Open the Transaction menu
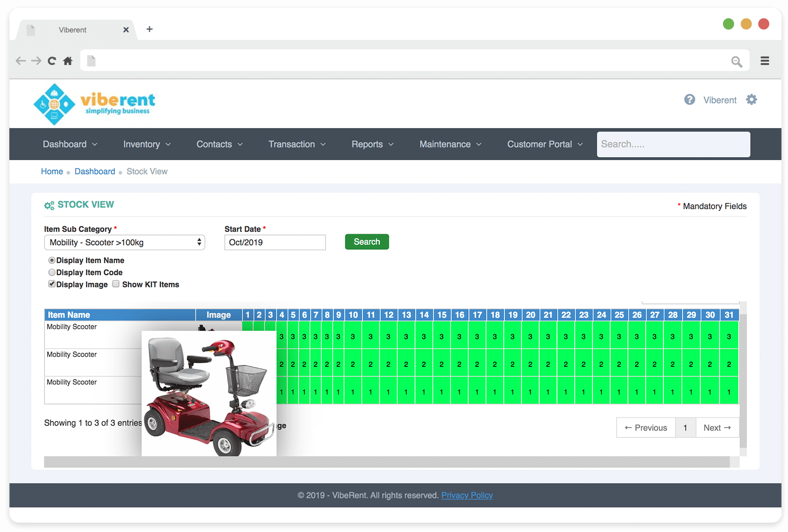The image size is (788, 532). point(297,144)
